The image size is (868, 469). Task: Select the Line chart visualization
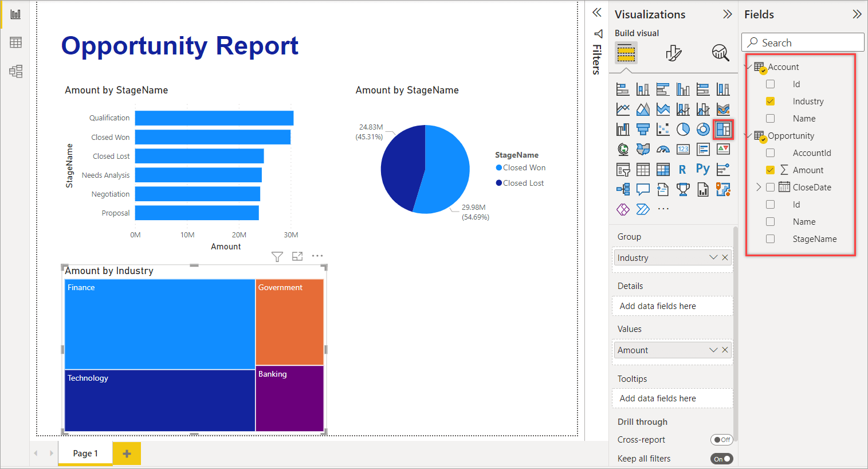(x=623, y=109)
